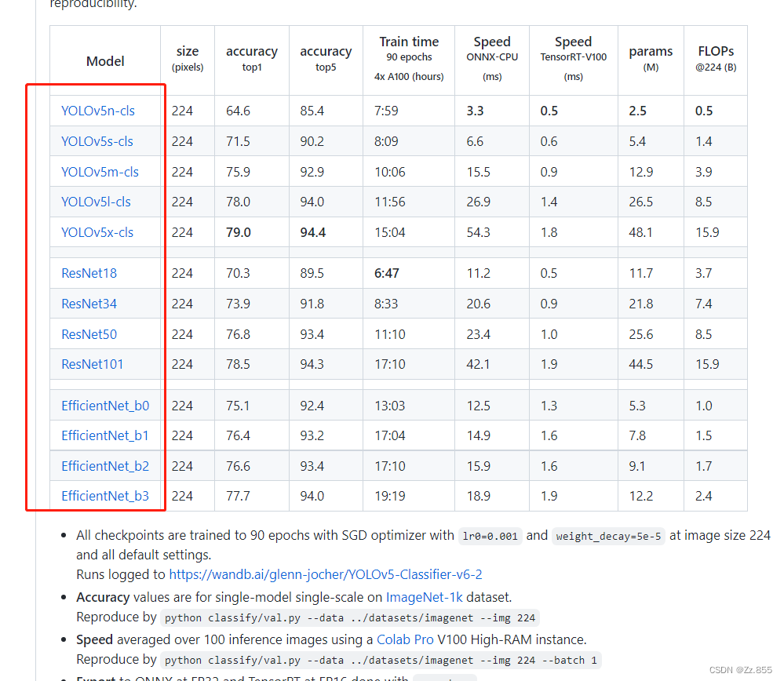Screen dimensions: 784x681
Task: Open the EfficientNet_b3 model link
Action: click(105, 497)
